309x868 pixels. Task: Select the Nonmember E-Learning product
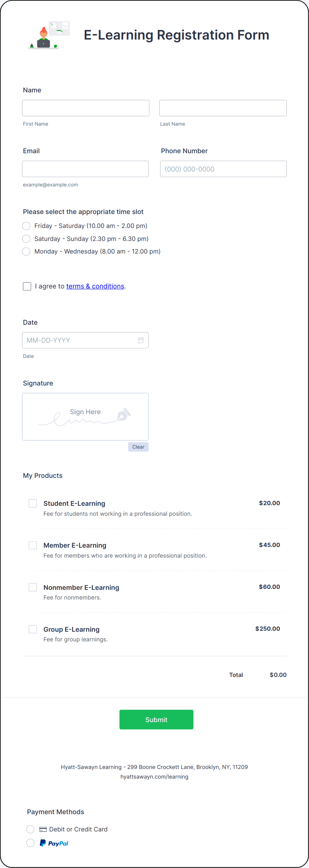click(x=32, y=587)
